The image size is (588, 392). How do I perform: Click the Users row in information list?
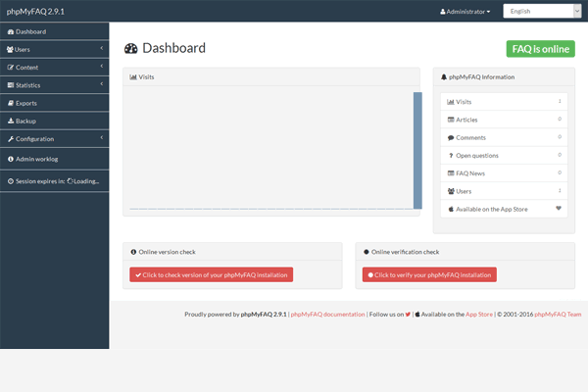[x=504, y=191]
